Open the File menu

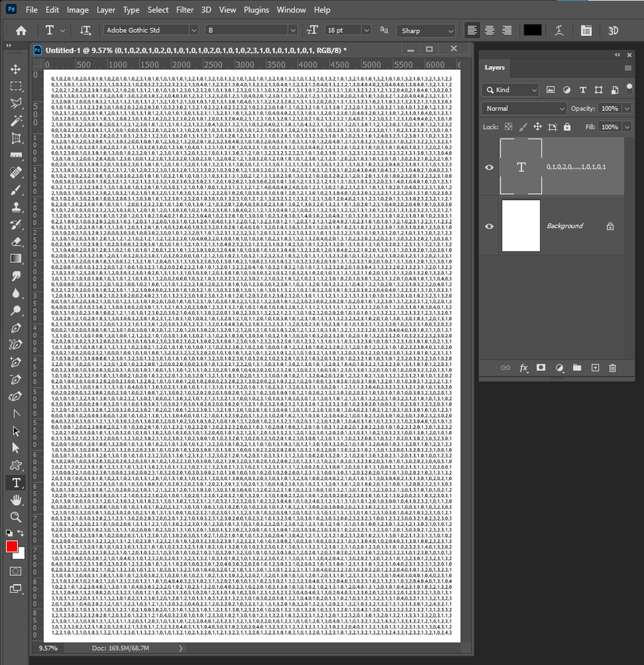[x=32, y=10]
